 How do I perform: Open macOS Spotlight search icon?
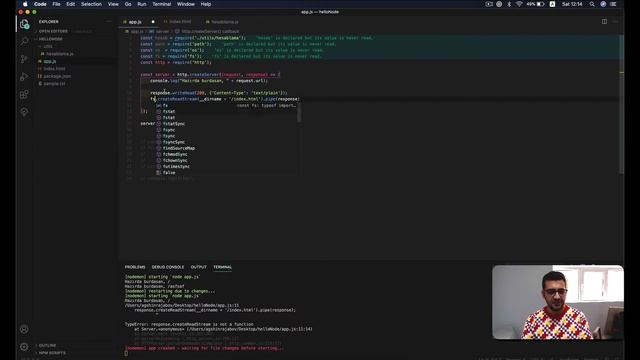[592, 4]
